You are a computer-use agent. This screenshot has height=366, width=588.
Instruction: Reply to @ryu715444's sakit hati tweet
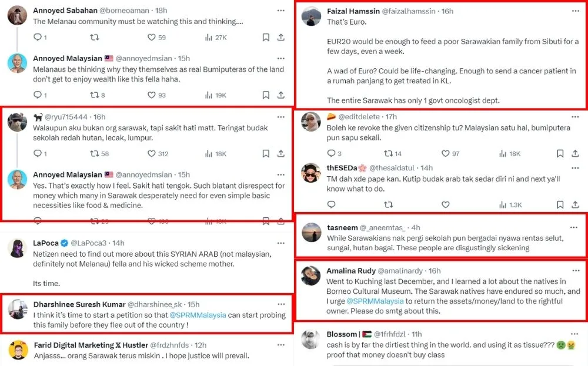[x=38, y=154]
